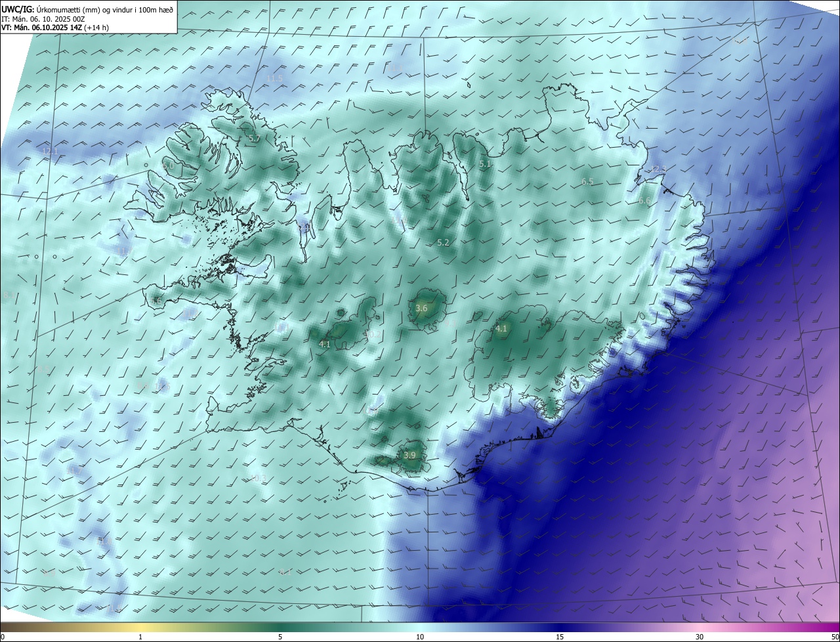Image resolution: width=840 pixels, height=642 pixels.
Task: Click the colour scale label '30'
Action: point(700,637)
